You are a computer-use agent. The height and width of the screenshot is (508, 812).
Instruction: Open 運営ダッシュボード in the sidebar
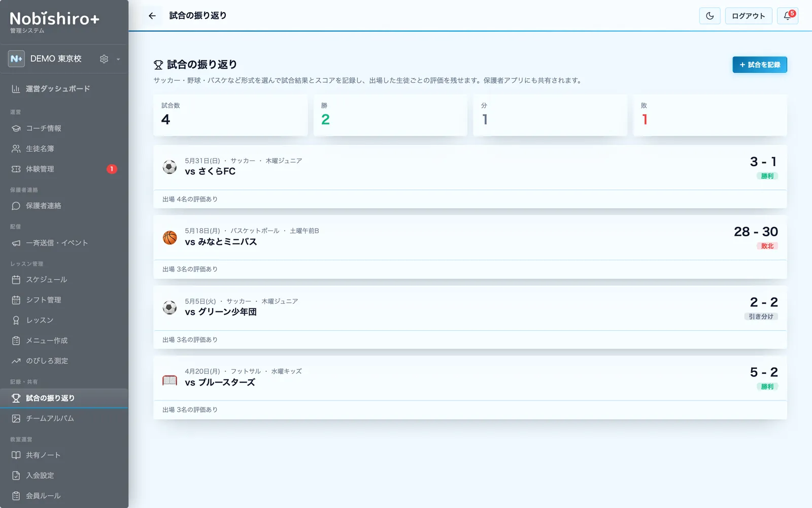64,89
